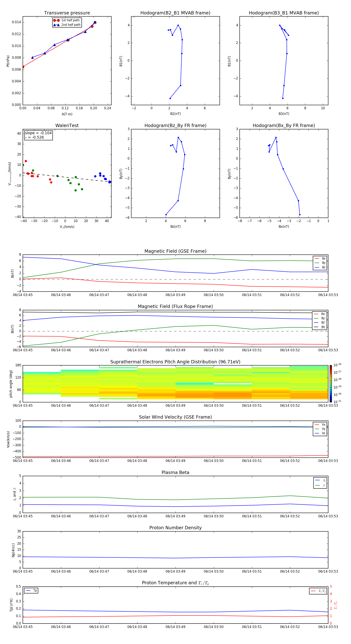Viewport: 351px width, 644px height.
Task: Click the '|B|' legend entry in Flux Rope plot
Action: [320, 327]
